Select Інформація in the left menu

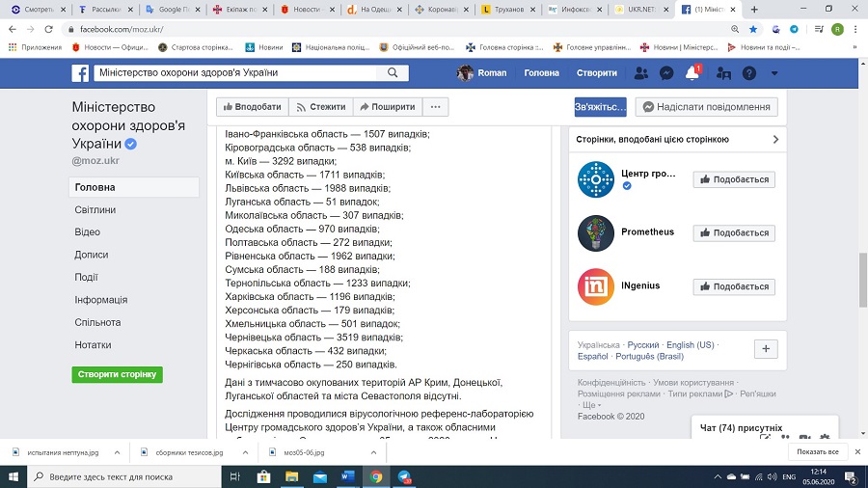click(101, 300)
